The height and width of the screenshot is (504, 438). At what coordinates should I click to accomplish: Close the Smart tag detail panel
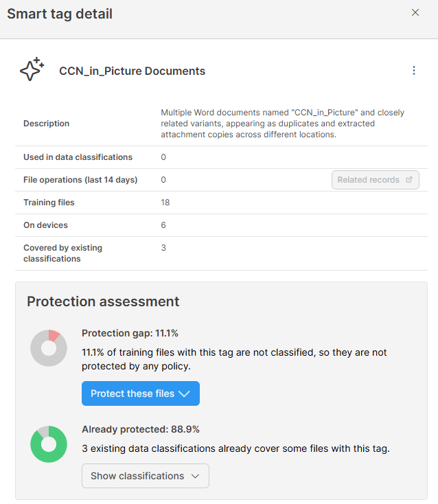[x=415, y=13]
